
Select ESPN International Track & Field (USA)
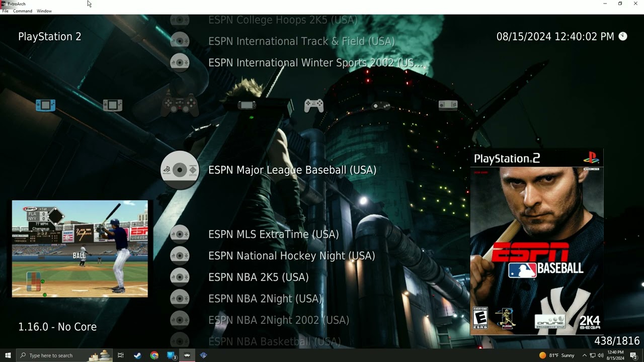(x=301, y=41)
